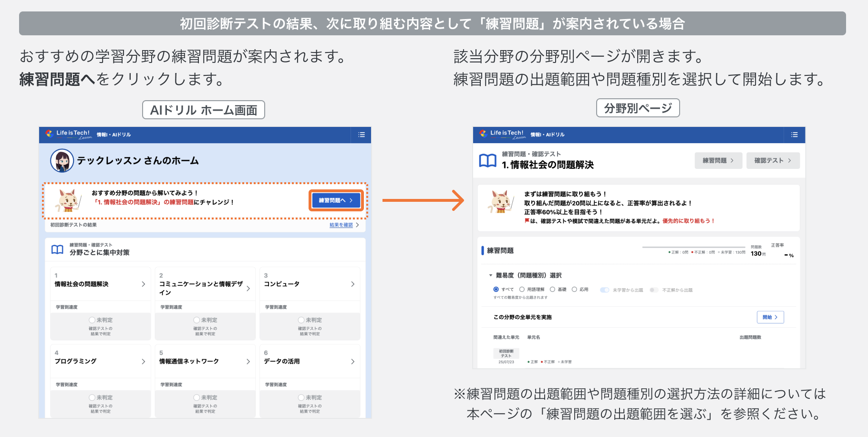The height and width of the screenshot is (437, 868).
Task: Click the 130問 question count
Action: tap(758, 254)
